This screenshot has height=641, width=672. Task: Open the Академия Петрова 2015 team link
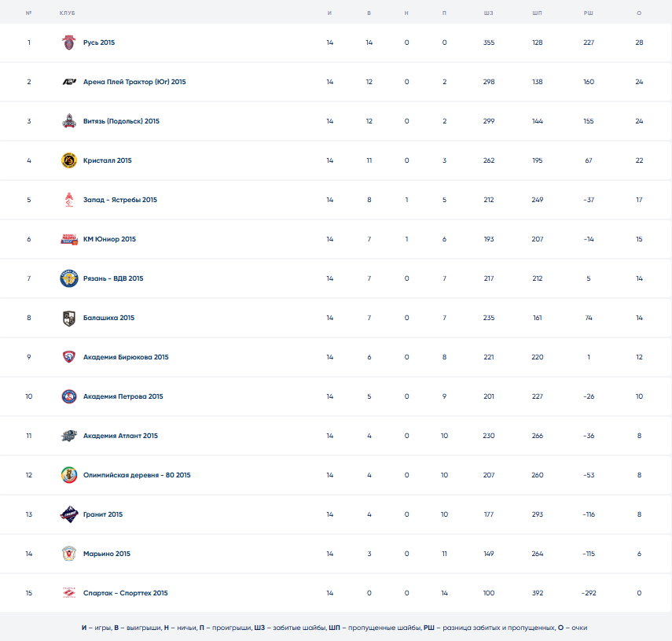pos(123,396)
